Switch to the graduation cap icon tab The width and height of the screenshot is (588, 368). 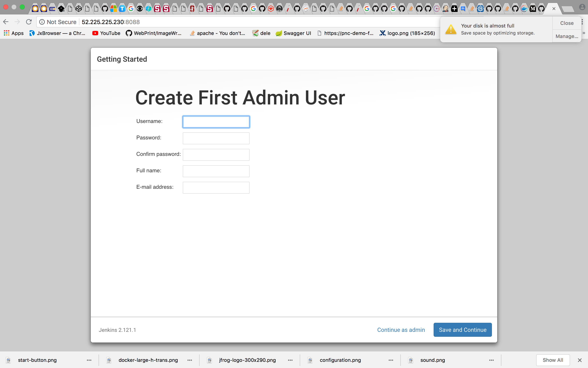[61, 9]
